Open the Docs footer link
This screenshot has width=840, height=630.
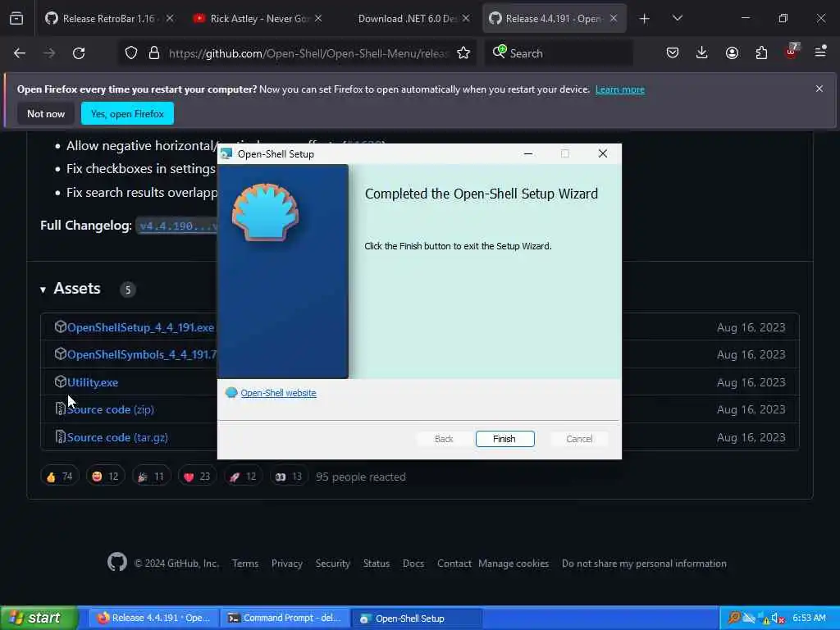tap(413, 564)
